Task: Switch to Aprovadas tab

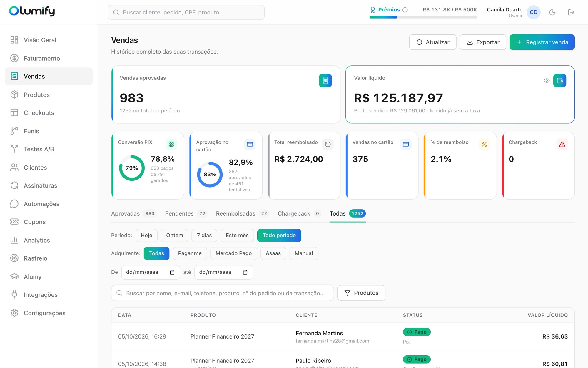Action: [x=134, y=213]
